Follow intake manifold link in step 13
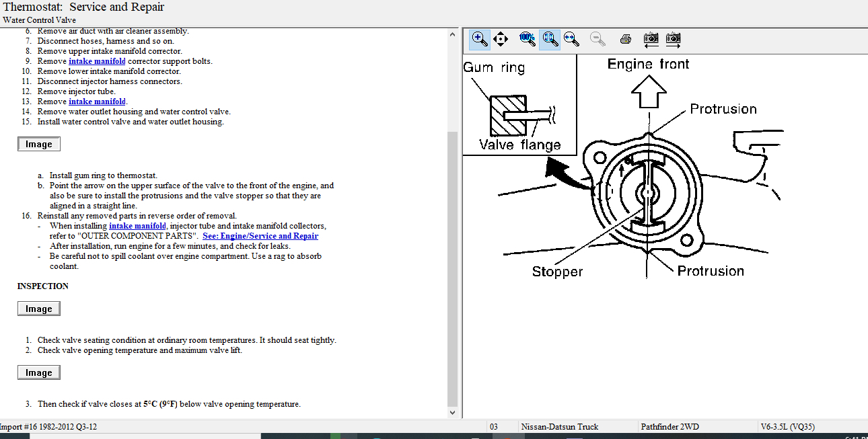This screenshot has height=439, width=868. pyautogui.click(x=97, y=102)
